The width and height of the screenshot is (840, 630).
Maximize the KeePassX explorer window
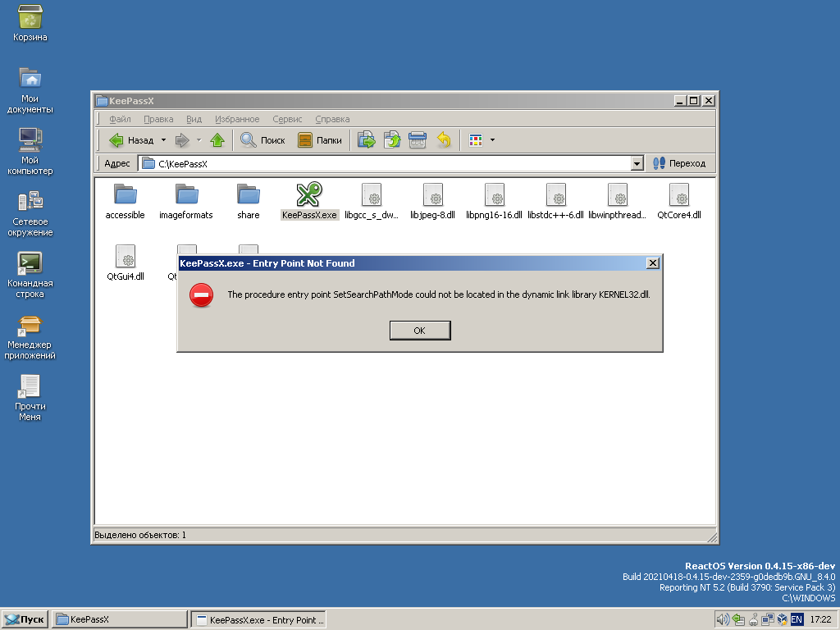[694, 101]
